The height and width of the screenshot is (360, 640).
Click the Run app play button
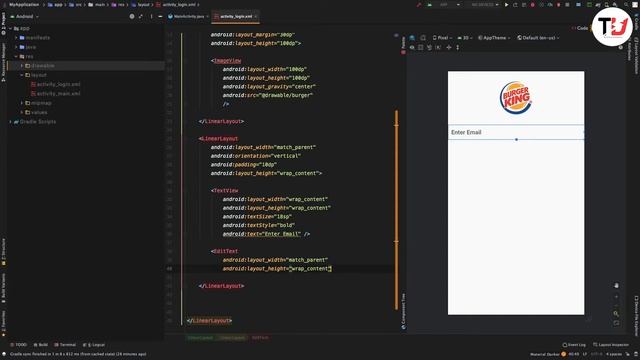coord(507,4)
